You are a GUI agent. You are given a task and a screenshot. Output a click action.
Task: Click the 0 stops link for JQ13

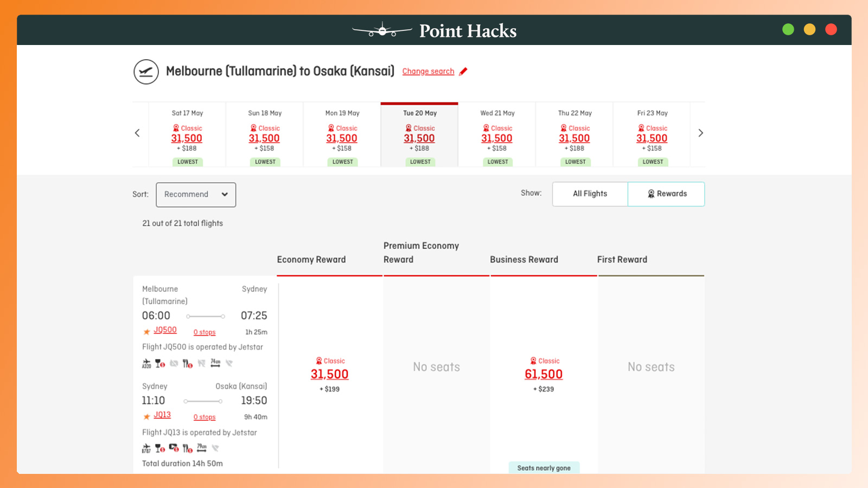point(205,417)
